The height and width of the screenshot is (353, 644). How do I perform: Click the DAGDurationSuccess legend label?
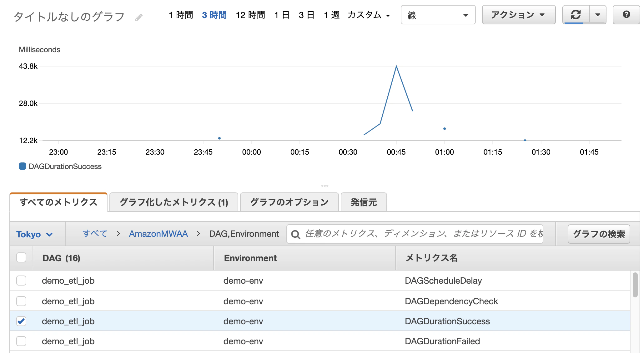pyautogui.click(x=65, y=167)
